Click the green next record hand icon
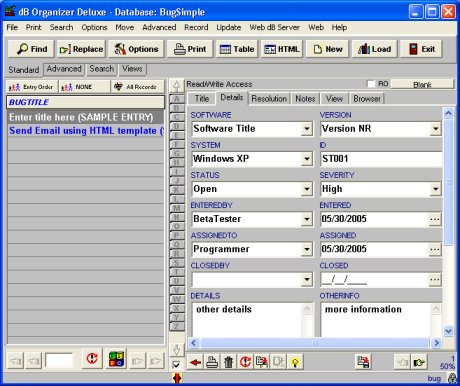460x386 pixels. 419,362
